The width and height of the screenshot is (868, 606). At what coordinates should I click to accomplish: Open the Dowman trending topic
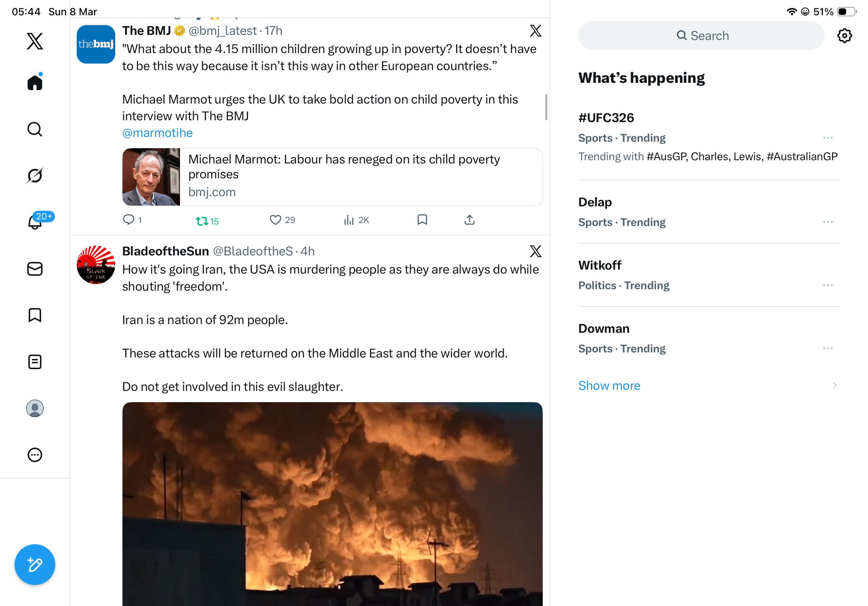tap(708, 338)
